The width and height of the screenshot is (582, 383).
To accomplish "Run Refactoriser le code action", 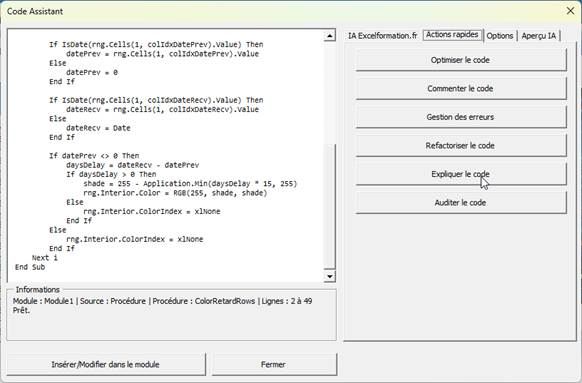I will pyautogui.click(x=461, y=145).
